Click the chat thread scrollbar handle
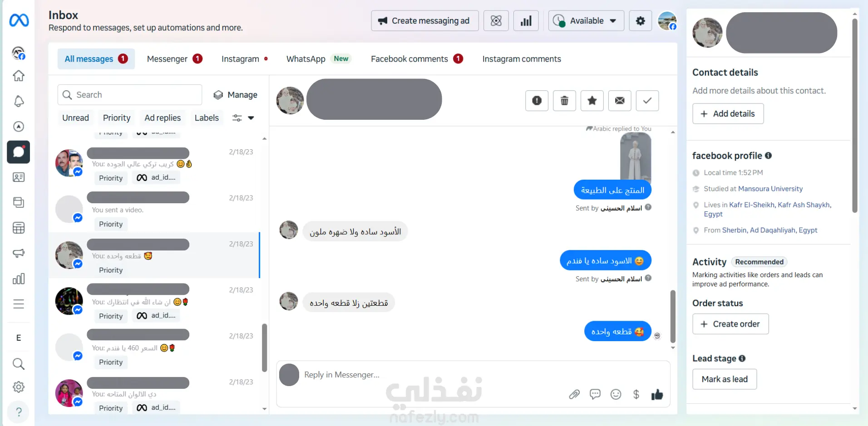 (673, 316)
